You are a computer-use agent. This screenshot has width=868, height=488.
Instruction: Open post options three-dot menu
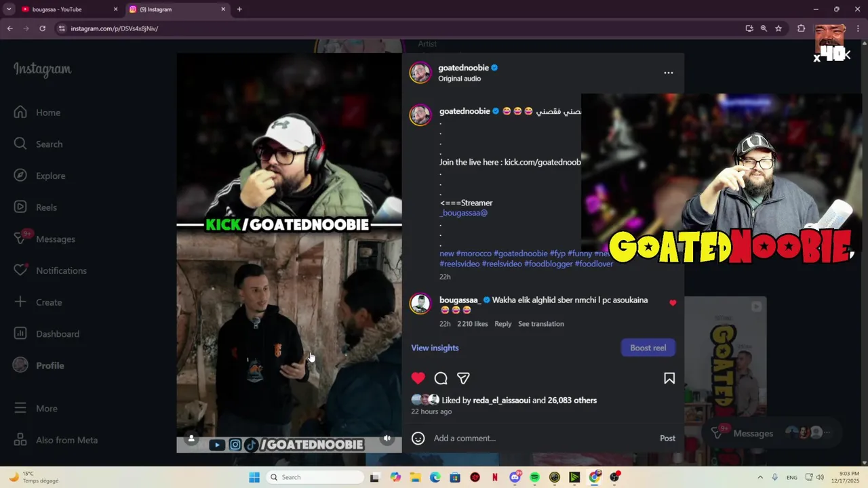[669, 73]
